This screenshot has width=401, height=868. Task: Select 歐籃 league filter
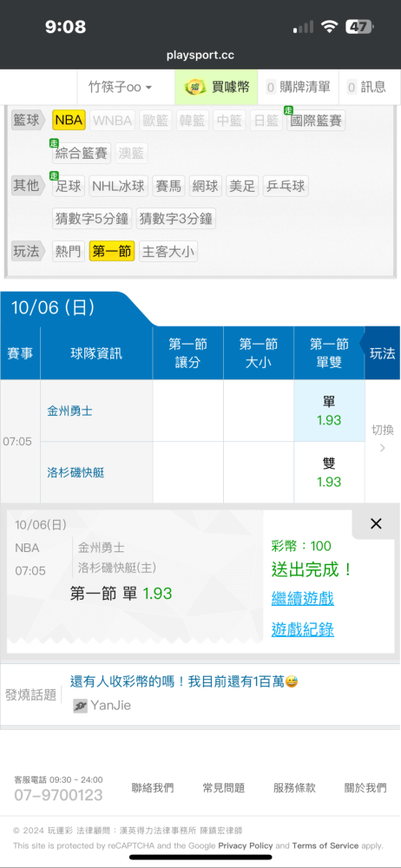point(155,120)
